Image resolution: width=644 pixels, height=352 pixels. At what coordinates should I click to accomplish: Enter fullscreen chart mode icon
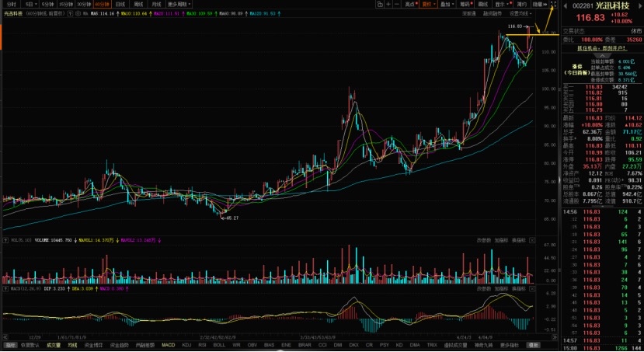[x=554, y=4]
